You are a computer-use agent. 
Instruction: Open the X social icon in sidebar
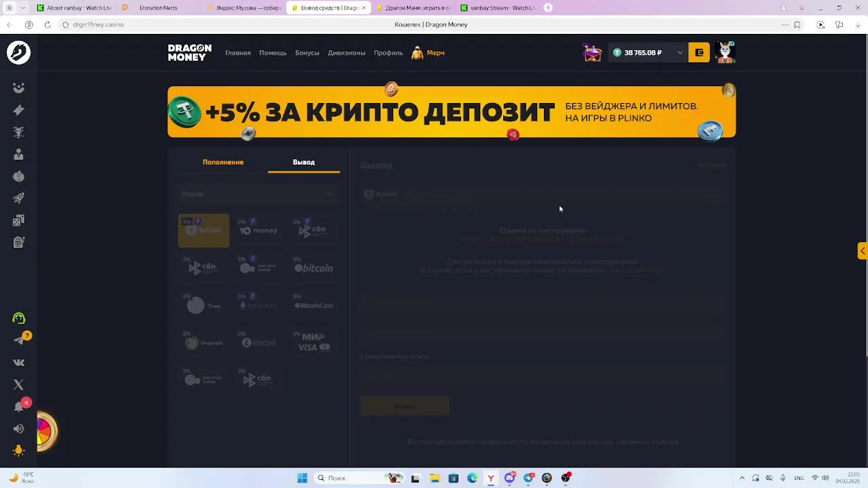[x=18, y=384]
